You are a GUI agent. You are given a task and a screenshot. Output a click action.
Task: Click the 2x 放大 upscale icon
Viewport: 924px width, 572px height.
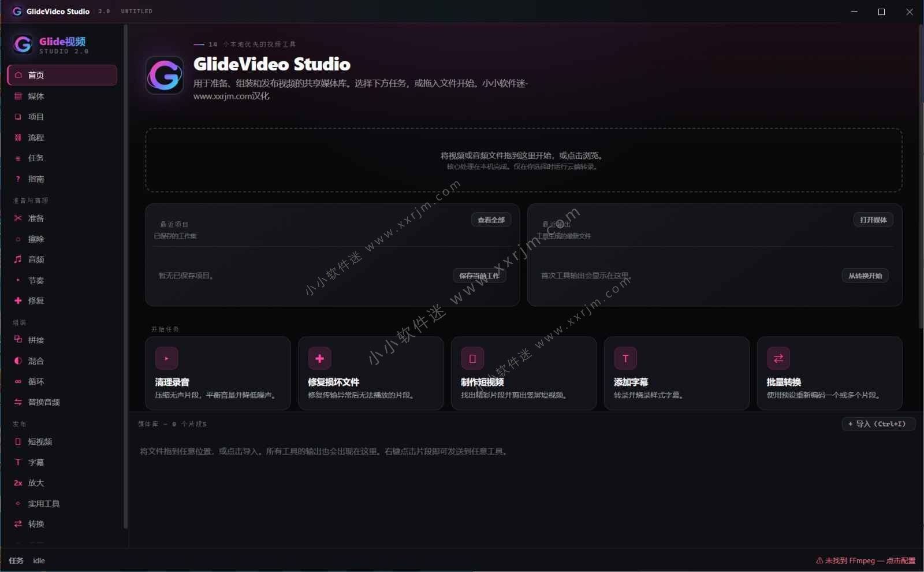coord(18,483)
